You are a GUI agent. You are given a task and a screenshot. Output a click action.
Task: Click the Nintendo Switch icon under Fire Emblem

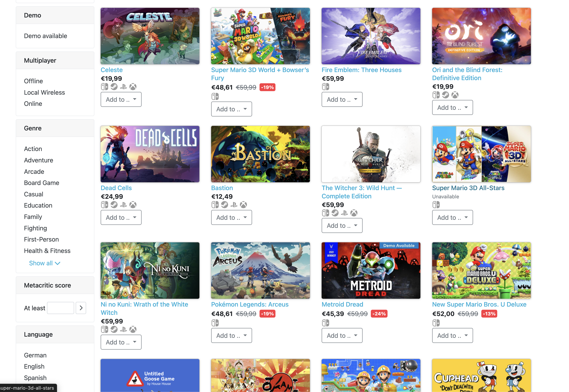coord(325,87)
